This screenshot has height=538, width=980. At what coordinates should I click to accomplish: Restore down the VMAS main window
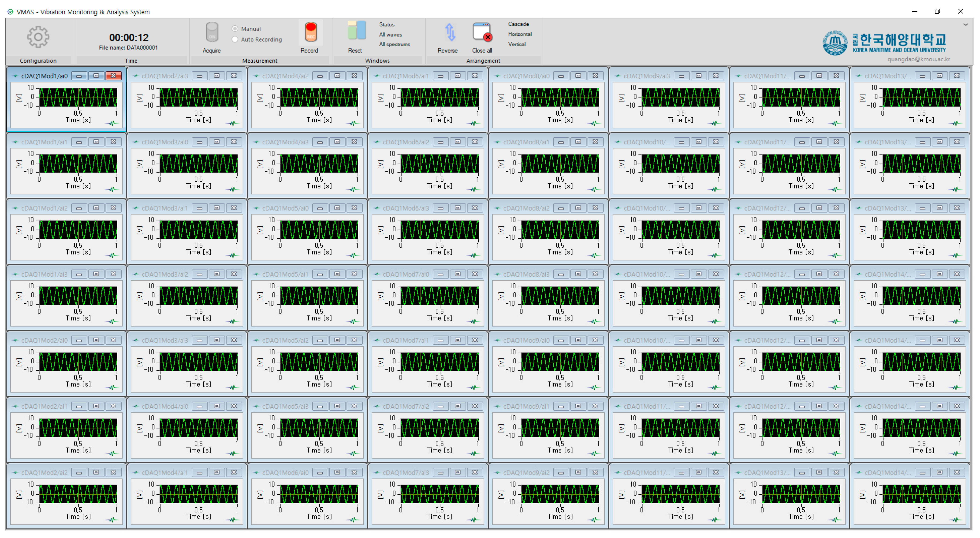[x=937, y=11]
